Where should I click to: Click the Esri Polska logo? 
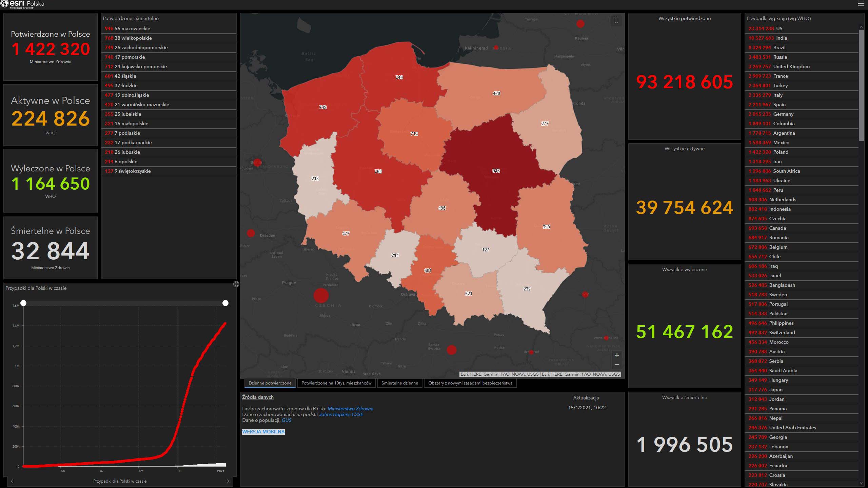22,4
